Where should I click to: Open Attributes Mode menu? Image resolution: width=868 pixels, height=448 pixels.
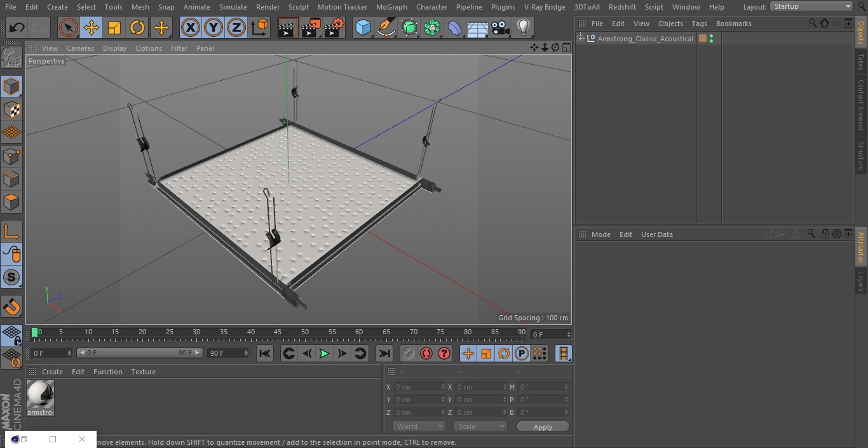(x=600, y=234)
